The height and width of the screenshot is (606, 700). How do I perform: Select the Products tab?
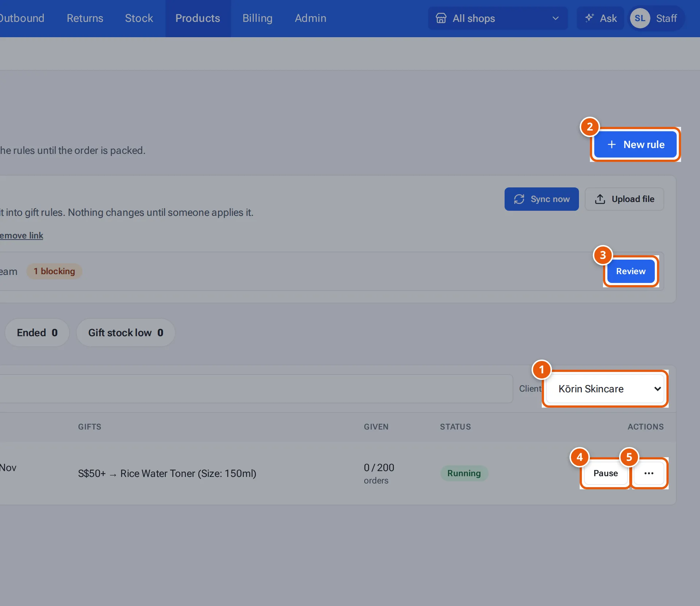[x=198, y=18]
